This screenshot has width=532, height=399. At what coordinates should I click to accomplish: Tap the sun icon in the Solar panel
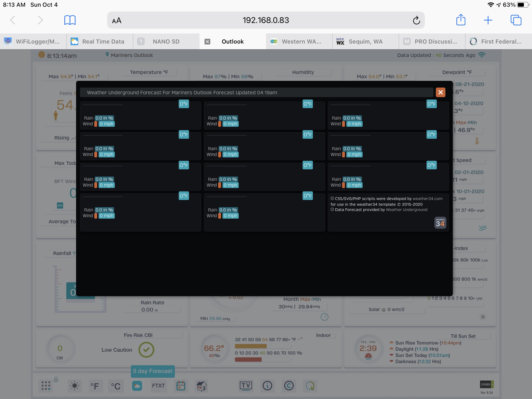point(483,317)
